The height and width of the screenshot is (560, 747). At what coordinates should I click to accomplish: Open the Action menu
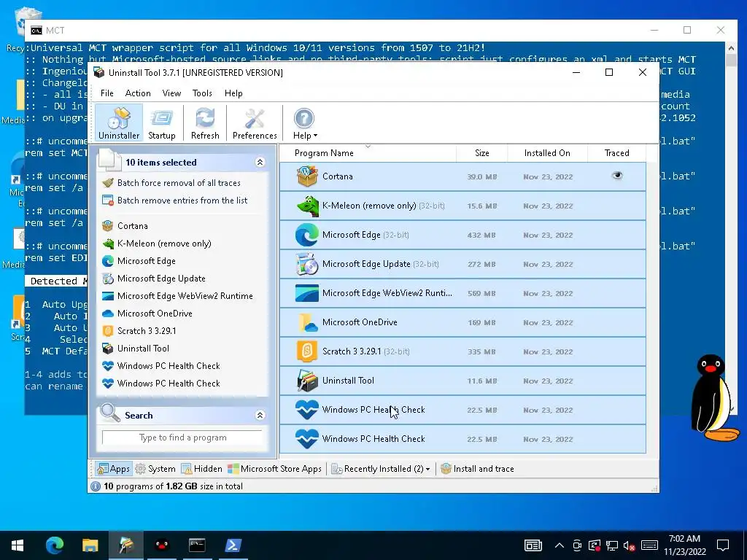coord(138,93)
